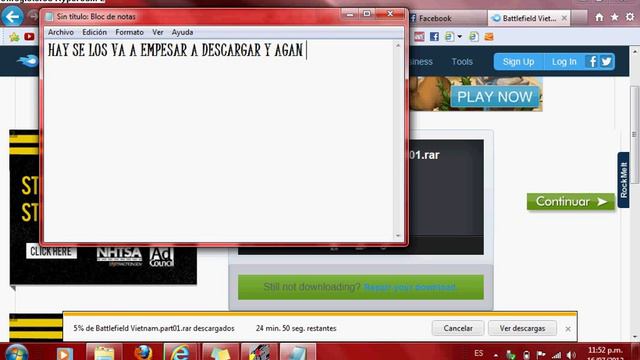Click Cancelar in the download bar
Image resolution: width=640 pixels, height=360 pixels.
click(x=458, y=328)
